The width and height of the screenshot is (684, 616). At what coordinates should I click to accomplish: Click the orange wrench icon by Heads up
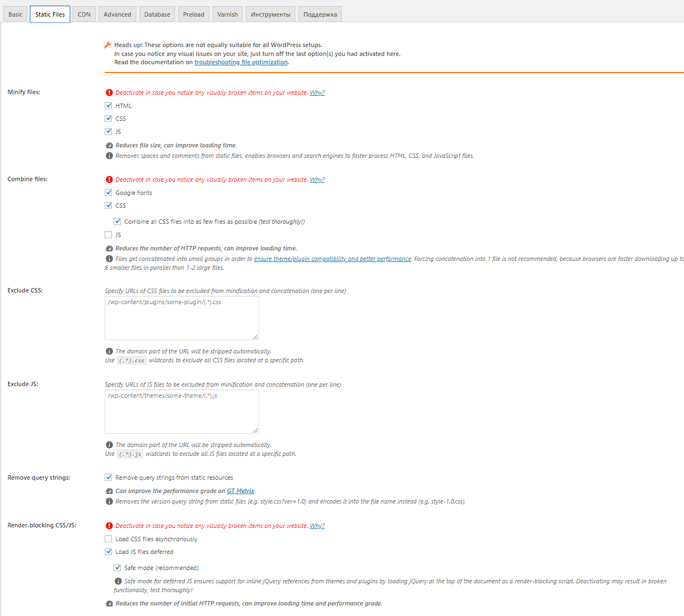click(108, 45)
